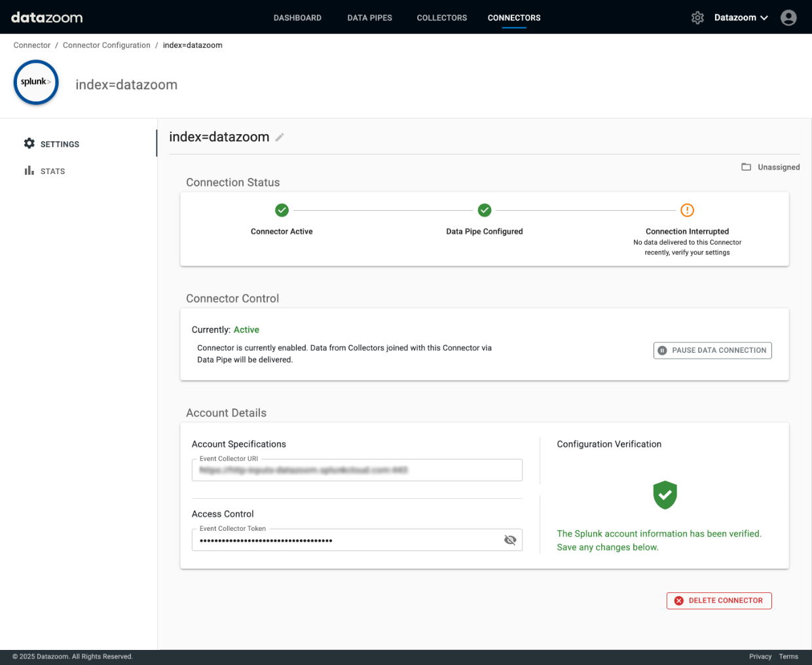812x665 pixels.
Task: Expand the Datazoom account dropdown
Action: tap(741, 18)
